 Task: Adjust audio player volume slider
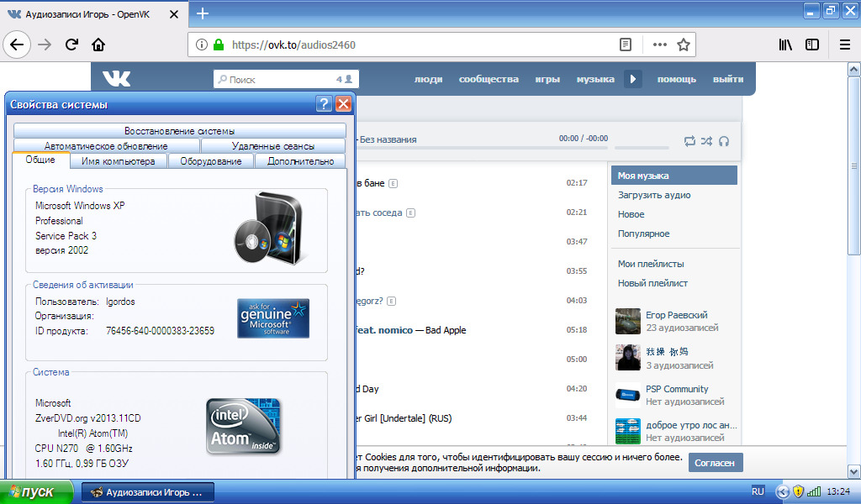click(642, 148)
